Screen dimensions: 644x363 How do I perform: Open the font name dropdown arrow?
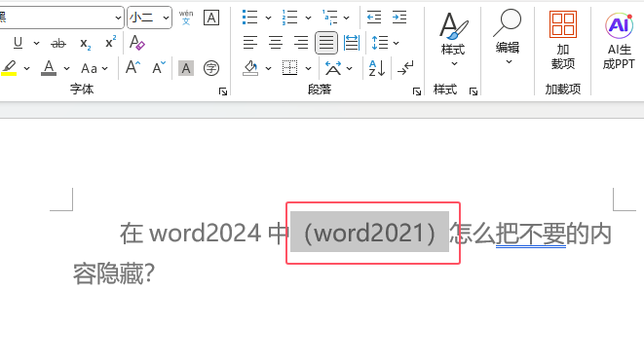point(118,18)
